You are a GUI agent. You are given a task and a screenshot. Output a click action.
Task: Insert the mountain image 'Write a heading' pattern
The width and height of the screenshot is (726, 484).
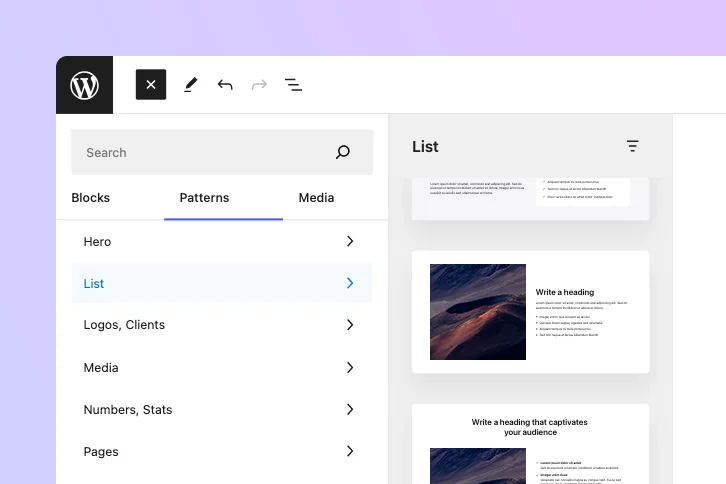coord(530,312)
